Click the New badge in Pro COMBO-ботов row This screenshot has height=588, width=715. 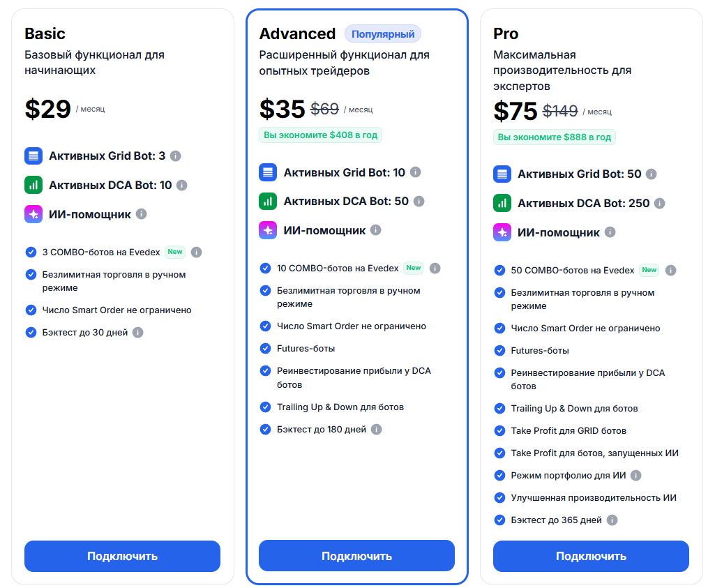[649, 270]
